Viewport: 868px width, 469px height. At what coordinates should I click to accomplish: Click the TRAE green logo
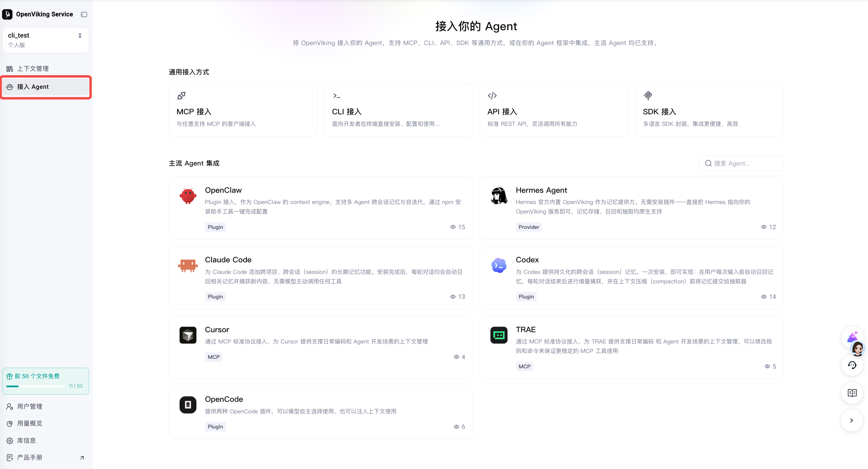click(x=499, y=335)
